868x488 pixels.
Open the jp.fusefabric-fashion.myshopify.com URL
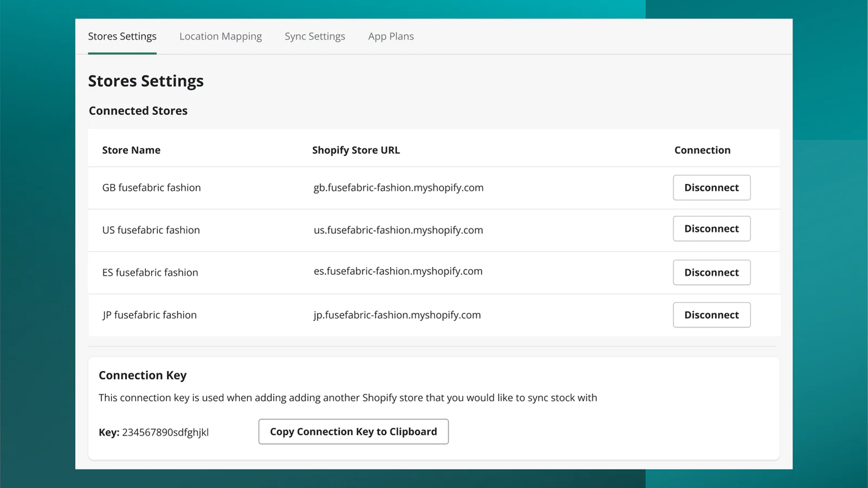397,315
